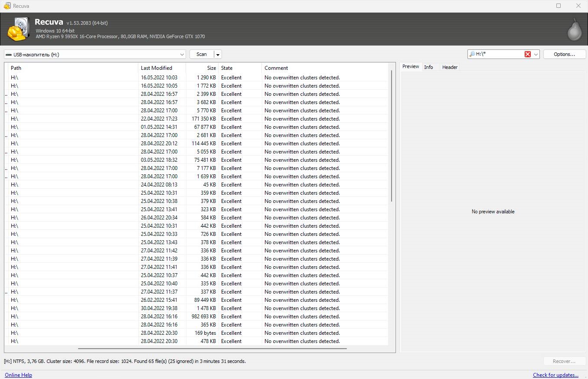The width and height of the screenshot is (588, 379).
Task: Click the magnifier icon in the filter box
Action: point(472,54)
